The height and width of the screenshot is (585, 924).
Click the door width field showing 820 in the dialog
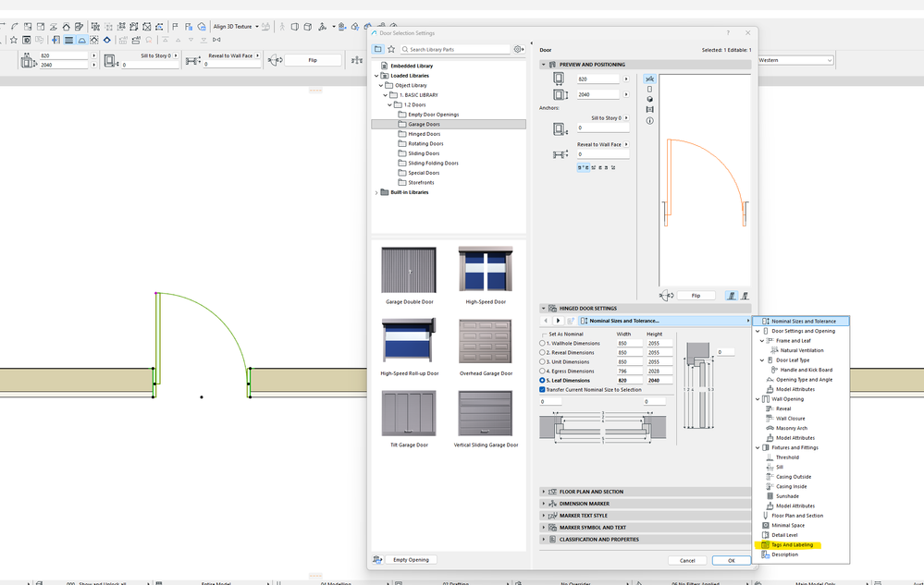click(598, 79)
